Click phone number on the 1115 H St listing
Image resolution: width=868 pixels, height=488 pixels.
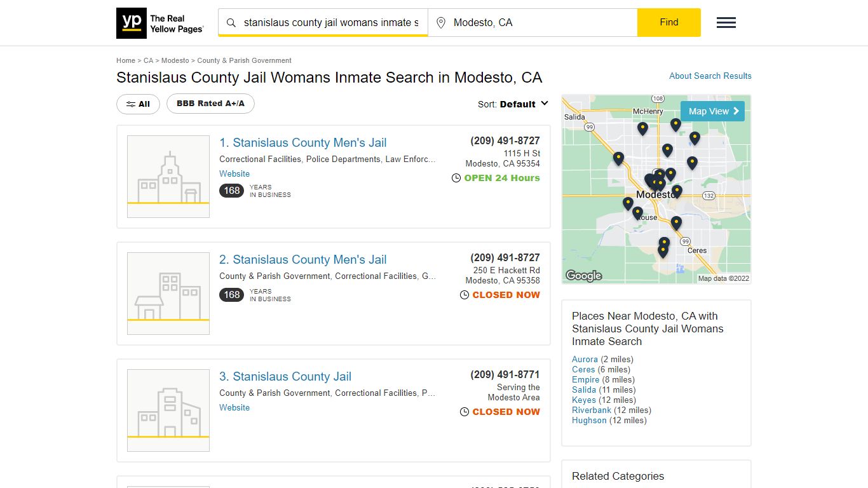click(x=505, y=141)
